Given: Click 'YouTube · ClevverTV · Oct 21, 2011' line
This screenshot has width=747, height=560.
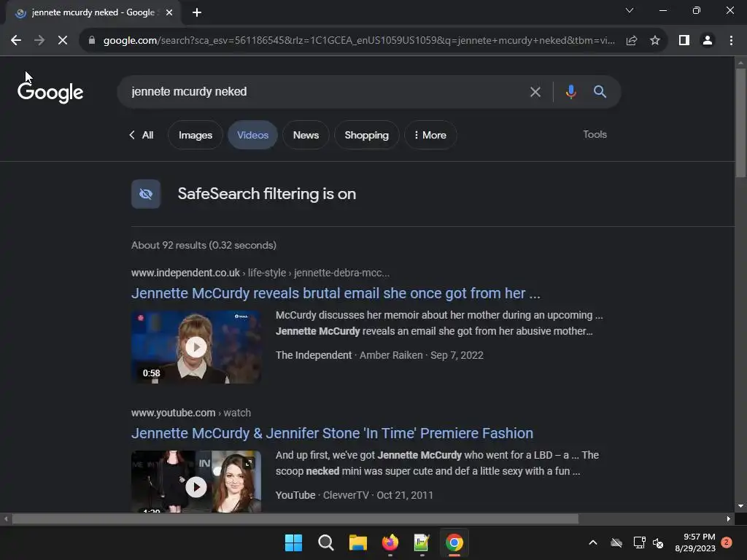Looking at the screenshot, I should coord(355,495).
